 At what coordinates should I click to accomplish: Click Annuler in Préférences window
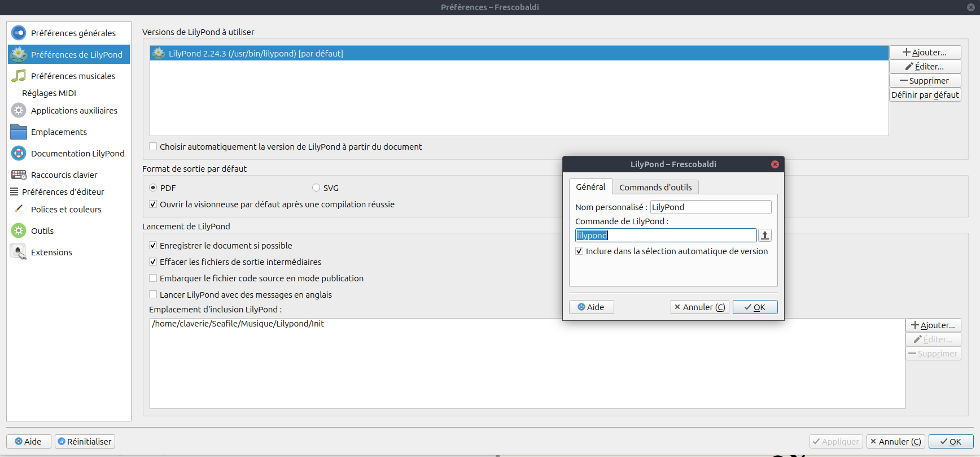896,441
